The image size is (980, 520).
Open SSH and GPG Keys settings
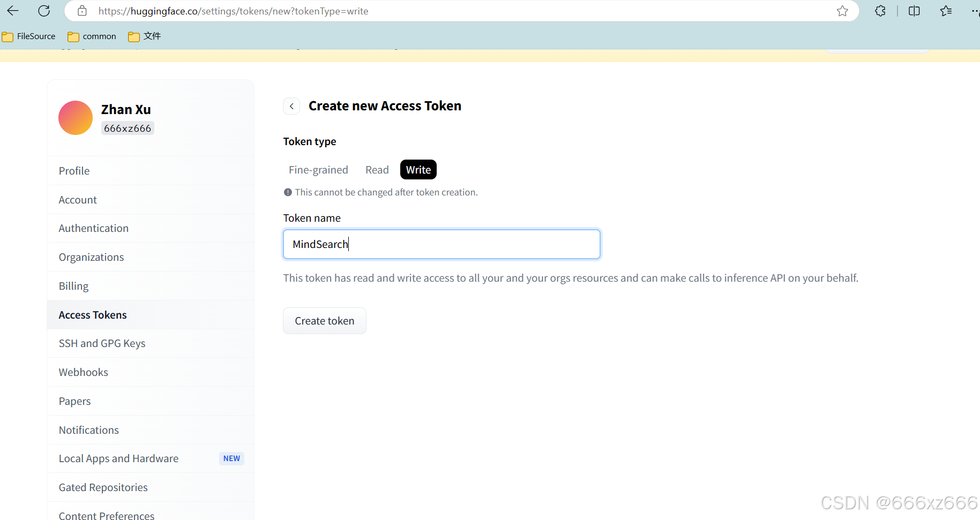pos(151,343)
